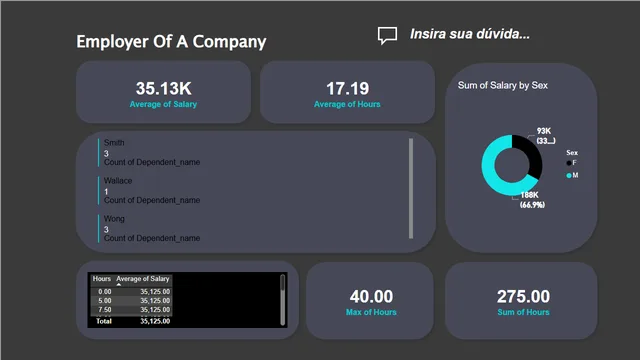Click the Q&A speech bubble icon
Viewport: 640px width, 360px height.
(387, 36)
